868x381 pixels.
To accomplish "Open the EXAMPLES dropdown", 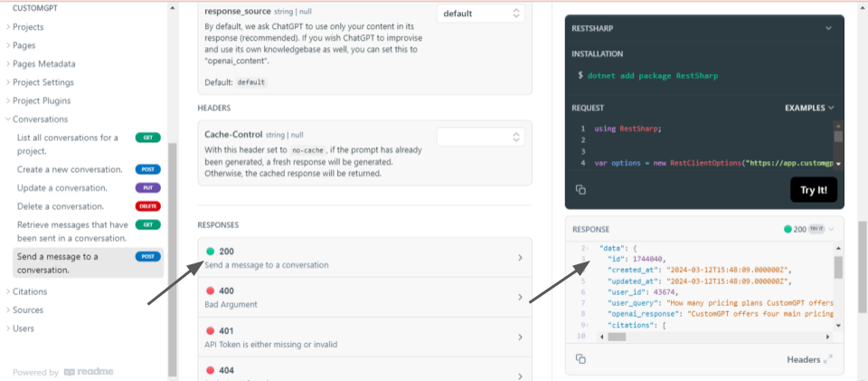I will point(809,108).
